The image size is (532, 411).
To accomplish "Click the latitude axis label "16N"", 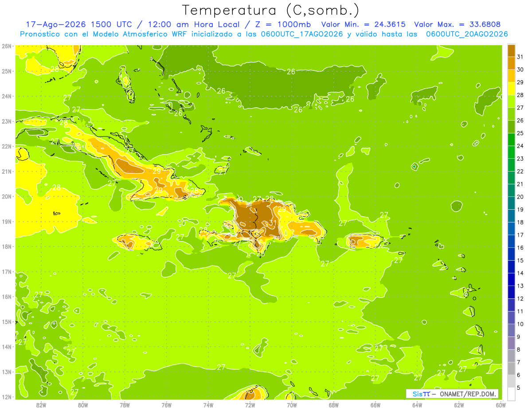I will pos(7,297).
